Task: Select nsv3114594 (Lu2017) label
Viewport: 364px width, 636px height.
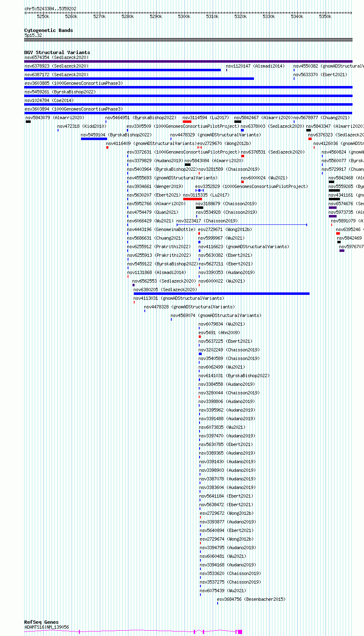Action: coord(206,118)
